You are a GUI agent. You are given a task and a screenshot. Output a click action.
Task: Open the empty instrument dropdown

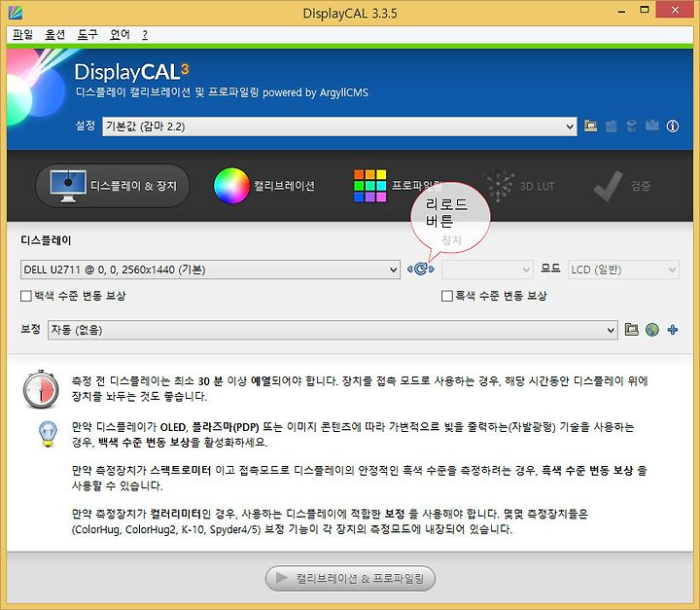click(x=487, y=269)
